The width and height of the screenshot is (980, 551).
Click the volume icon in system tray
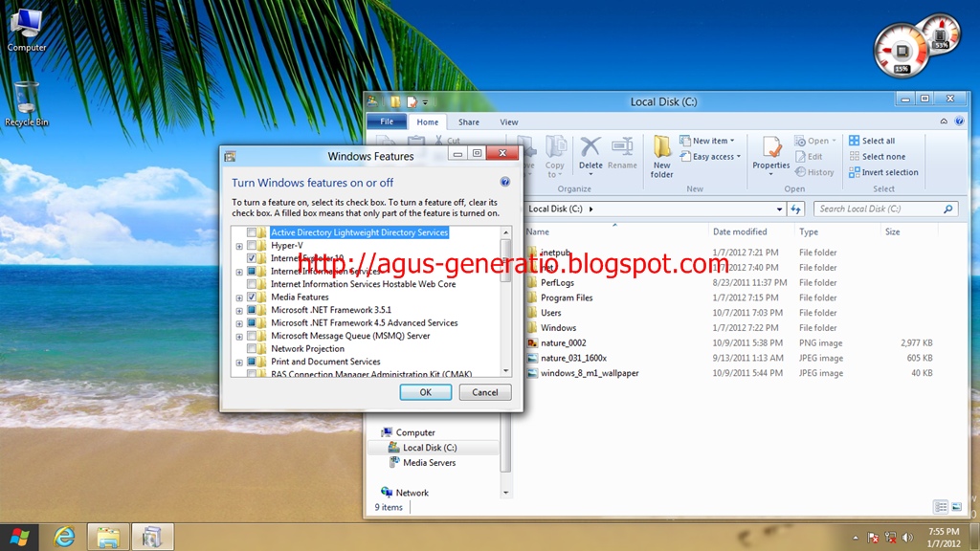[907, 538]
